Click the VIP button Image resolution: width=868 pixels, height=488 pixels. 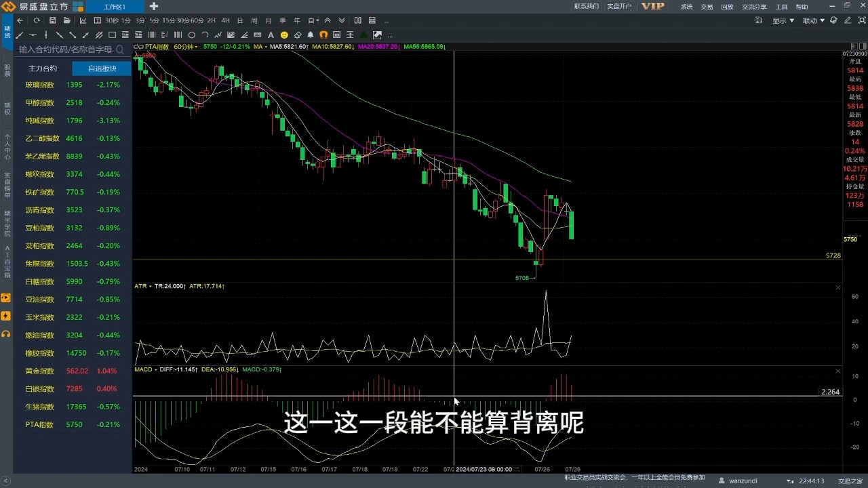pos(652,6)
